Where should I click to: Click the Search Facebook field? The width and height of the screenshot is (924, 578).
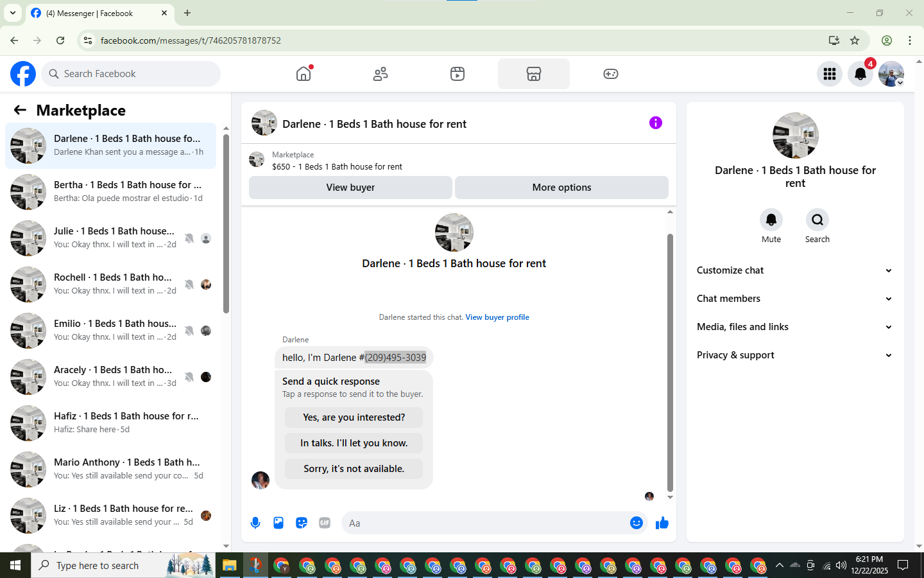131,74
